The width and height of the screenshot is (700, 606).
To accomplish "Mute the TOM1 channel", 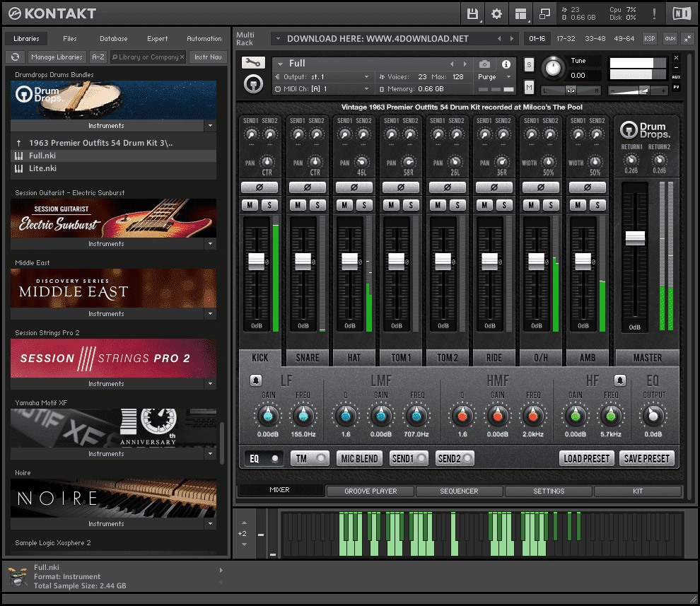I will (x=391, y=205).
